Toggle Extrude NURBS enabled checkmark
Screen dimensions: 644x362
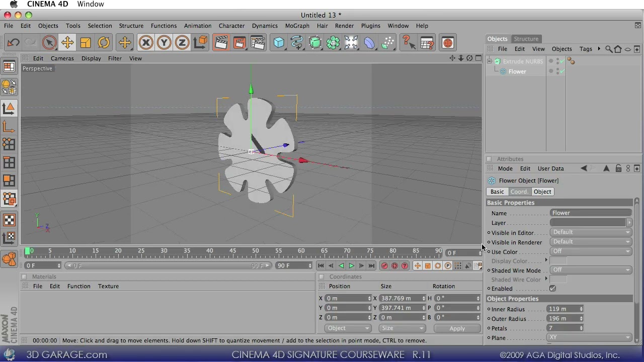(x=562, y=61)
